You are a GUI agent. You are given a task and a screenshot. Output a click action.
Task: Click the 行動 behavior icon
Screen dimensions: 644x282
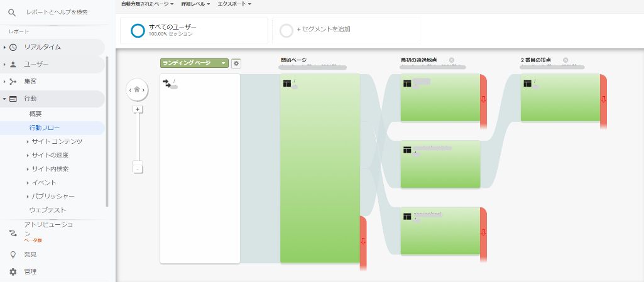[13, 99]
